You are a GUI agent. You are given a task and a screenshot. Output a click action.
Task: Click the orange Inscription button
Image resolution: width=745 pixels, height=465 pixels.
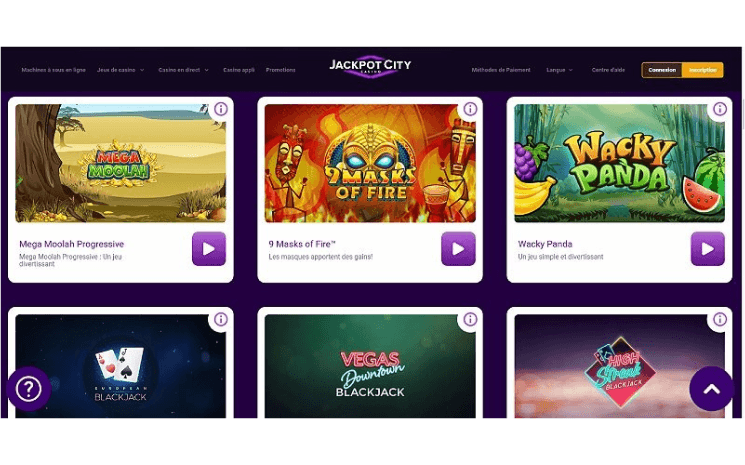(x=703, y=70)
